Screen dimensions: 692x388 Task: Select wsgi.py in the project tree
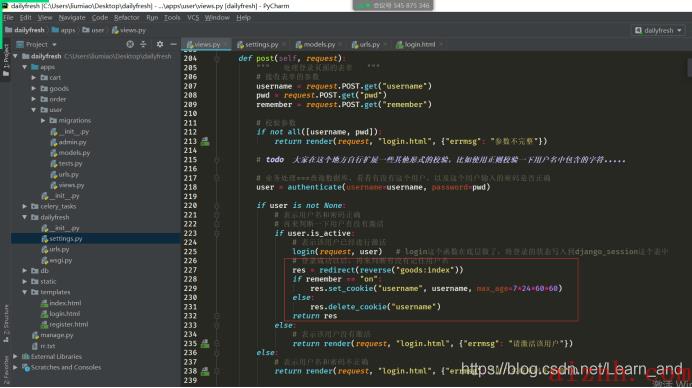point(56,260)
